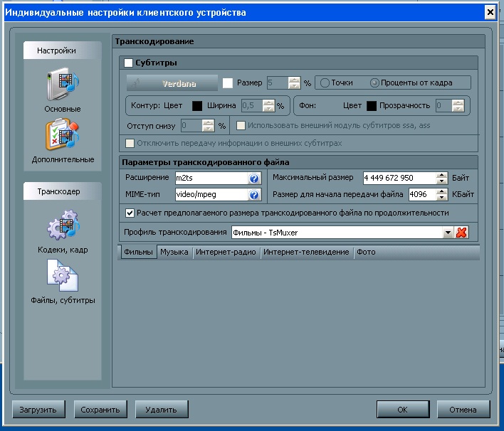Image resolution: width=504 pixels, height=431 pixels.
Task: Click help icon next to Расширение field
Action: point(253,178)
